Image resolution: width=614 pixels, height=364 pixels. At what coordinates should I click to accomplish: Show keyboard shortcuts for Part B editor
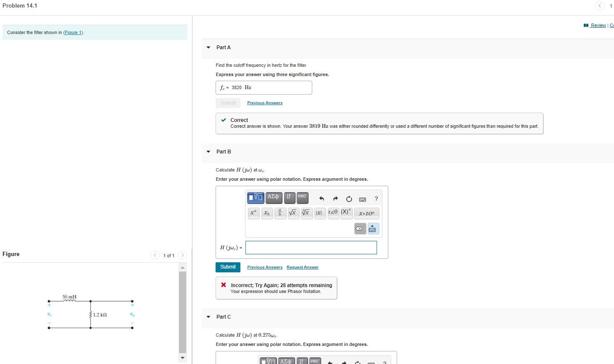click(x=362, y=199)
